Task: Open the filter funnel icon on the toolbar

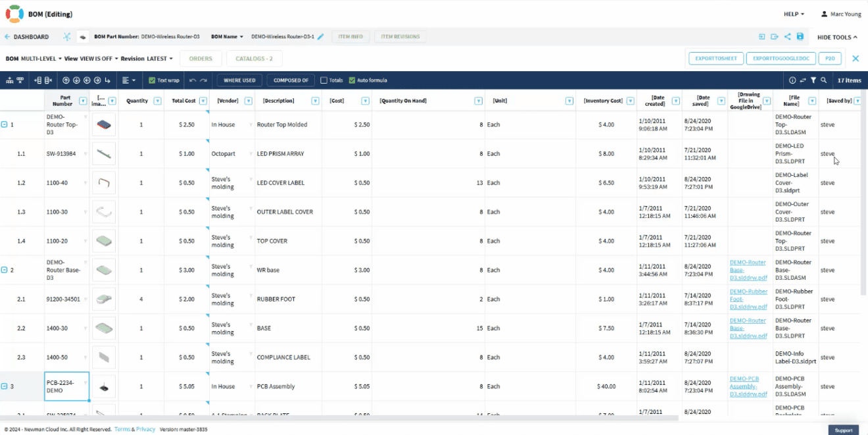Action: click(813, 80)
